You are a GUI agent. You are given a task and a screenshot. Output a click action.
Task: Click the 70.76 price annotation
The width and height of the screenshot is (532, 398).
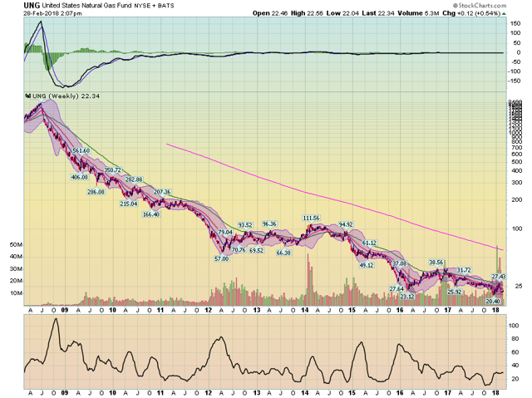(239, 250)
